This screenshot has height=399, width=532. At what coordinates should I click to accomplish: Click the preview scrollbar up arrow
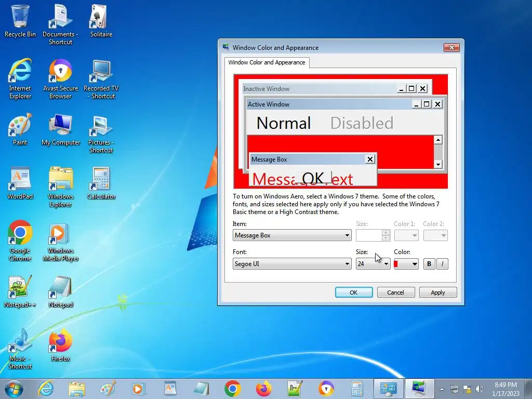[438, 140]
